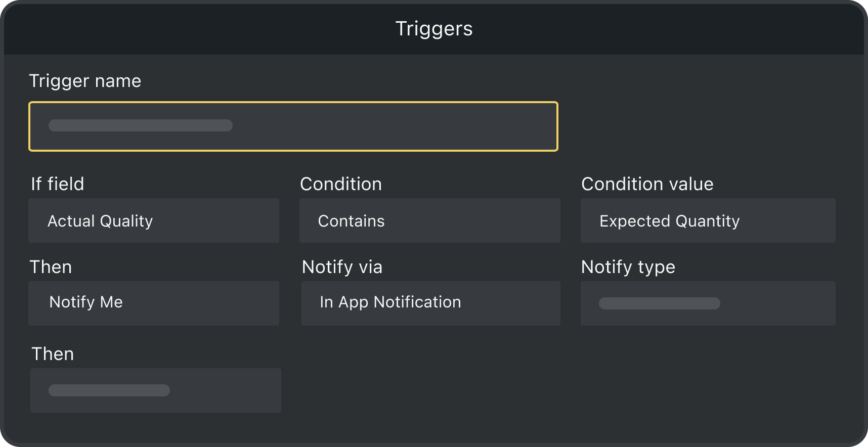The height and width of the screenshot is (447, 868).
Task: Open the Condition dropdown showing Contains
Action: 430,220
